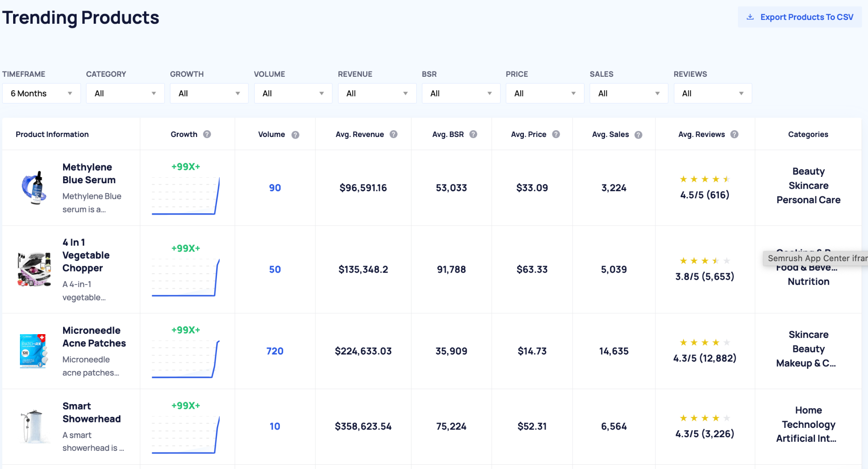Click revenue value $135,348.2
Image resolution: width=868 pixels, height=469 pixels.
pyautogui.click(x=363, y=269)
